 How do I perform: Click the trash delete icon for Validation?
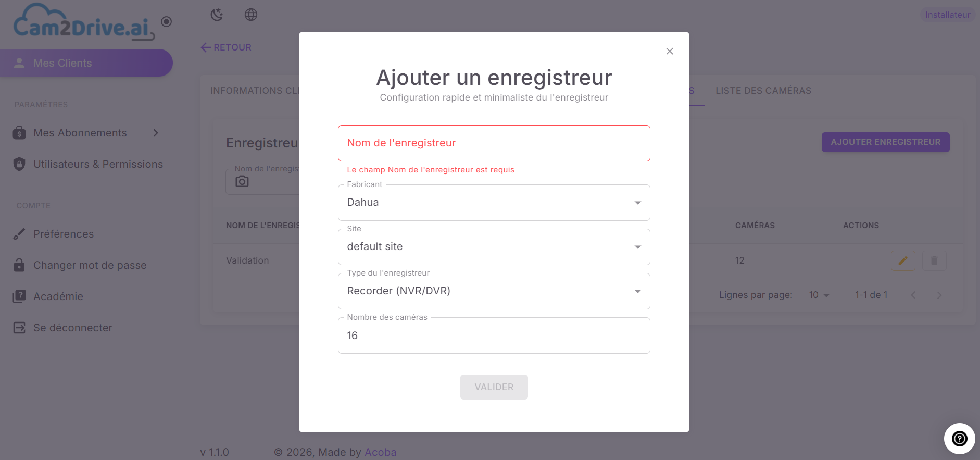(x=934, y=260)
